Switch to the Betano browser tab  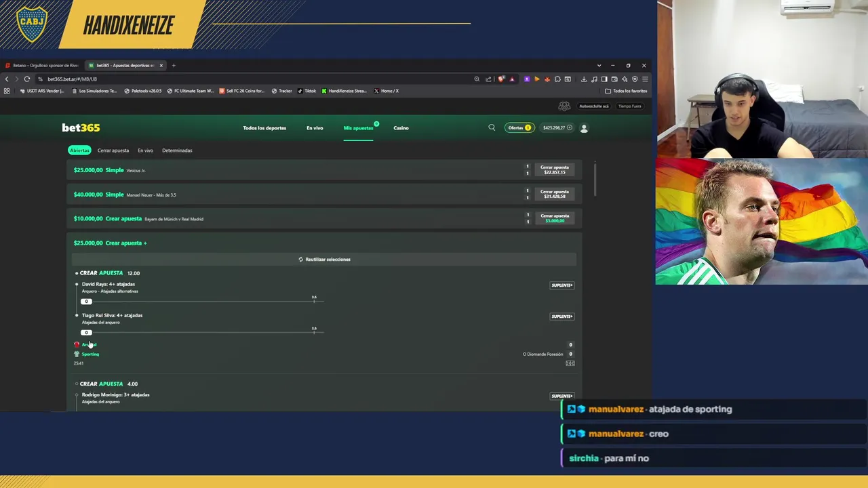41,65
